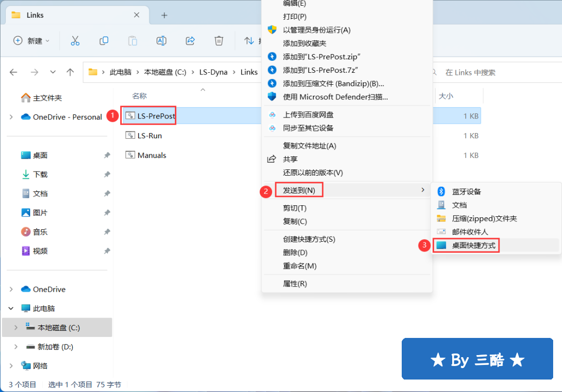Choose 删除(D) from context menu
Viewport: 562px width, 392px height.
(347, 253)
